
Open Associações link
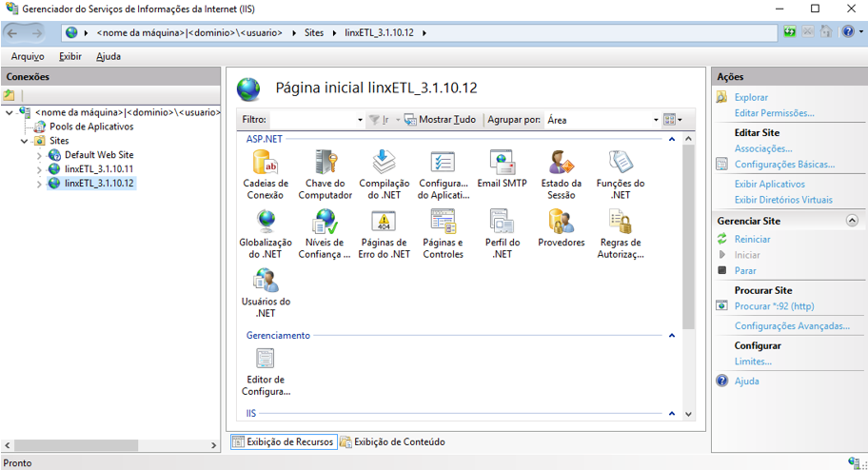[762, 148]
